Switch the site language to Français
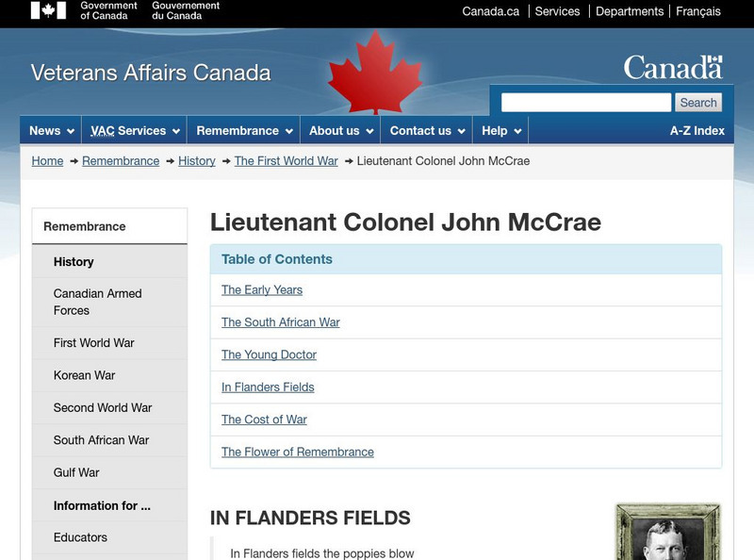This screenshot has height=560, width=754. (x=697, y=11)
